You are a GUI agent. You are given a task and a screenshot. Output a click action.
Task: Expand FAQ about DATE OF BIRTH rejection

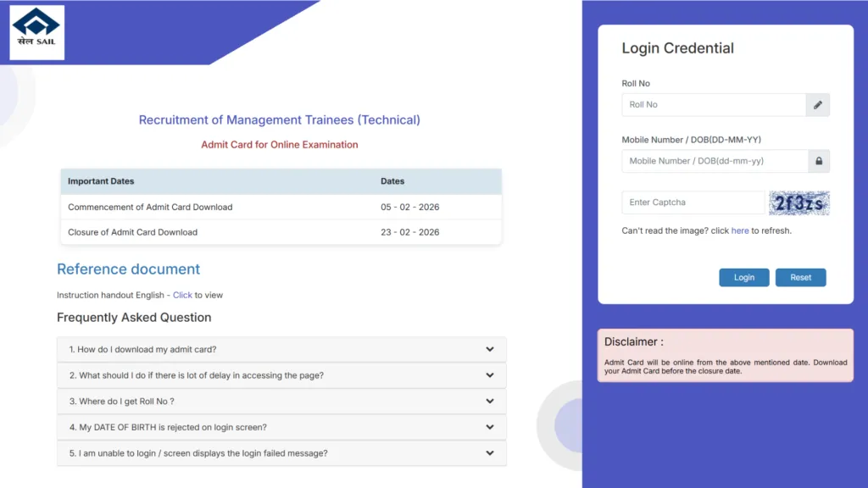(281, 427)
